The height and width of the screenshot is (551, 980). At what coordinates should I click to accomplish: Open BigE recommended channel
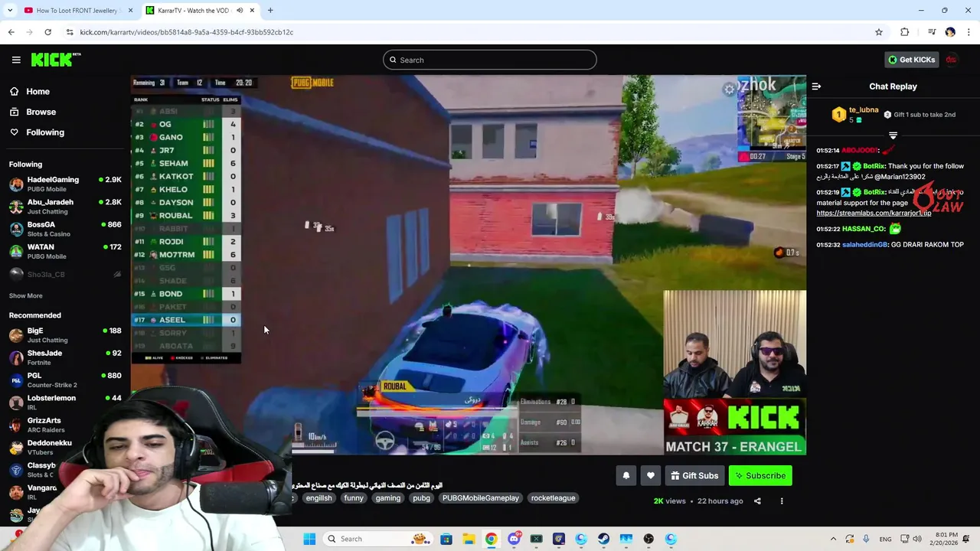pos(65,334)
